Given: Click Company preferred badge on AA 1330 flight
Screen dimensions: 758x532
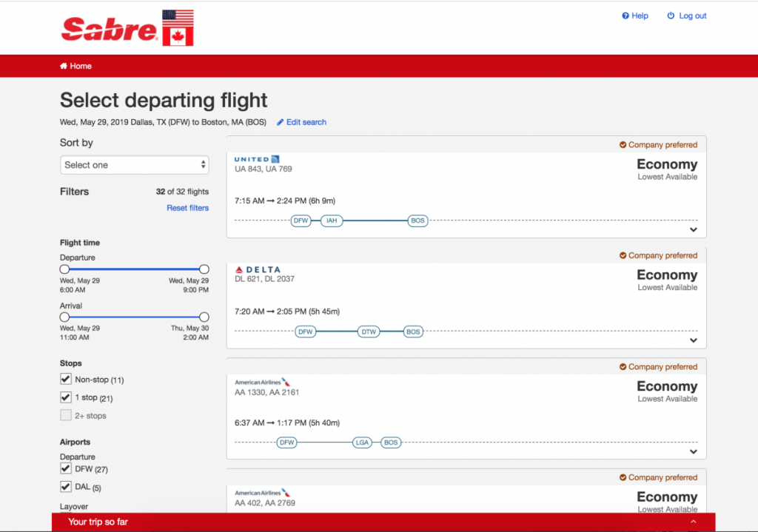Looking at the screenshot, I should [x=658, y=367].
